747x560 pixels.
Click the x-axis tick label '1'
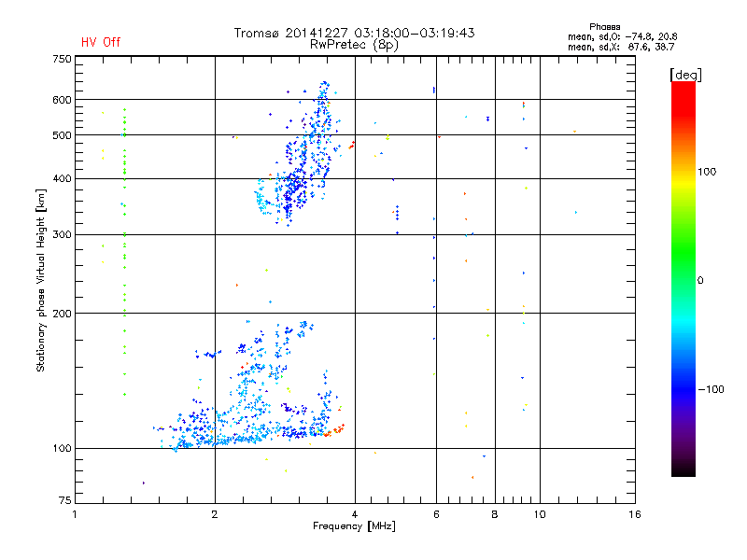(75, 514)
